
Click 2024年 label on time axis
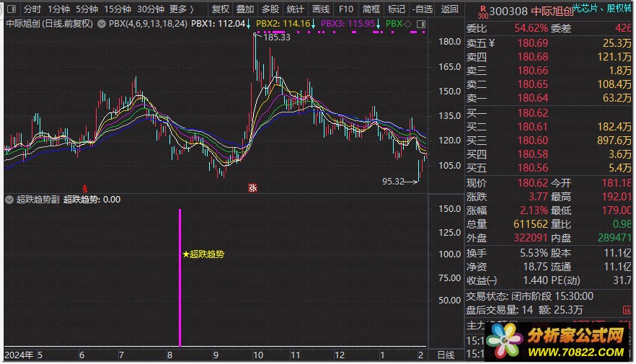click(19, 355)
